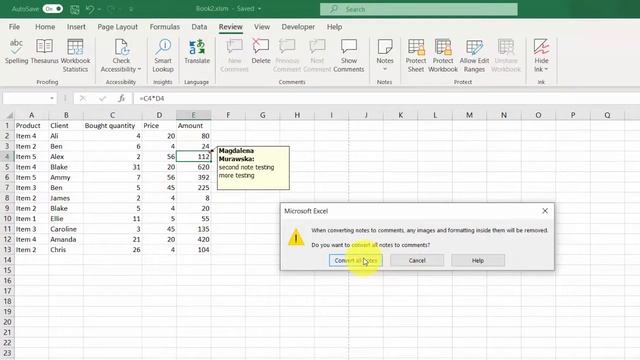Screen dimensions: 640x360
Task: Open the Thesaurus tool
Action: (x=44, y=52)
